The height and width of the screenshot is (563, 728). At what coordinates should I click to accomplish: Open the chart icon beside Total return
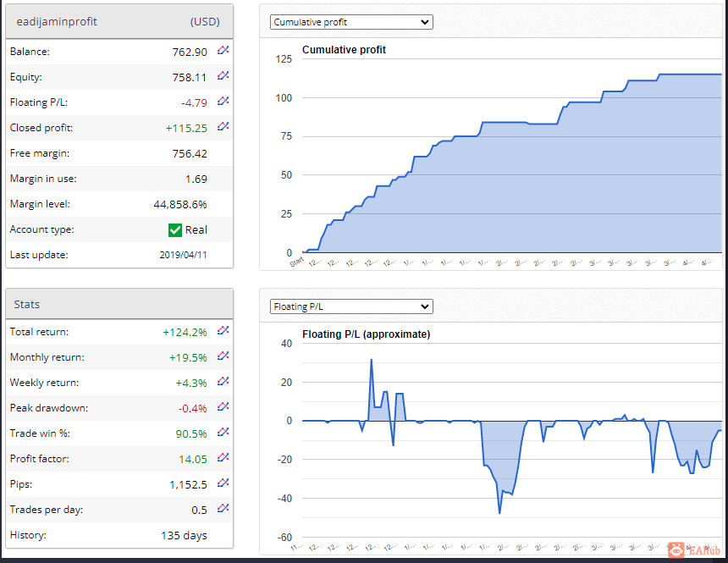(223, 330)
